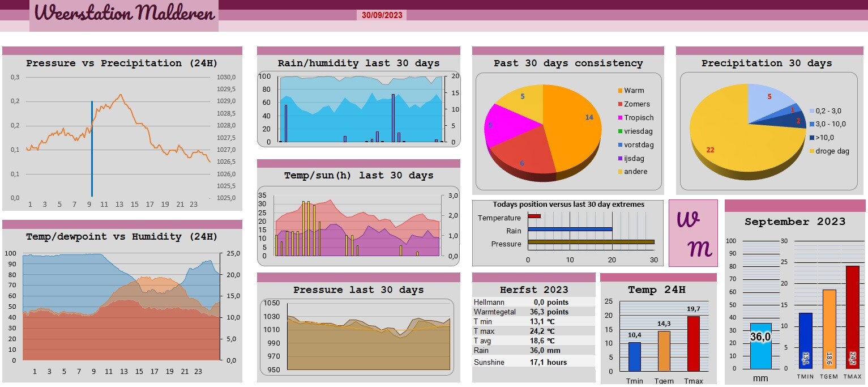Viewport: 868px width, 387px height.
Task: Click the blue Tmin bar labeled 10,4
Action: click(635, 357)
